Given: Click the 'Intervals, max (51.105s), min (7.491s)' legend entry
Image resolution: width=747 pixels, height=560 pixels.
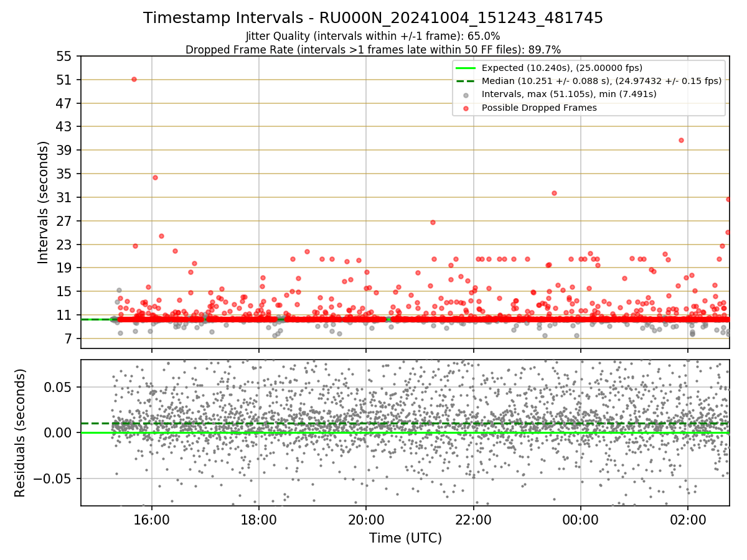Looking at the screenshot, I should coord(569,94).
